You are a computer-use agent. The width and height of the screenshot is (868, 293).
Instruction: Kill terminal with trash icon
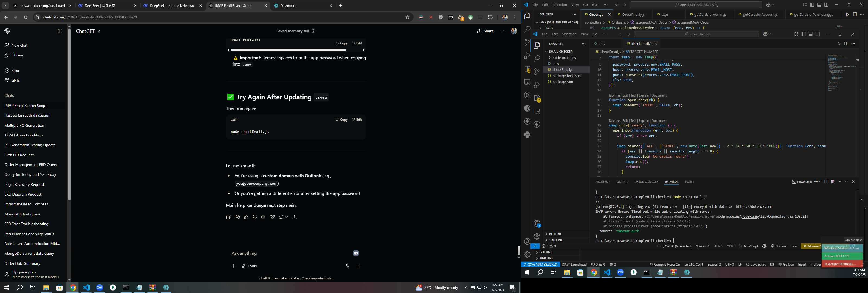833,182
